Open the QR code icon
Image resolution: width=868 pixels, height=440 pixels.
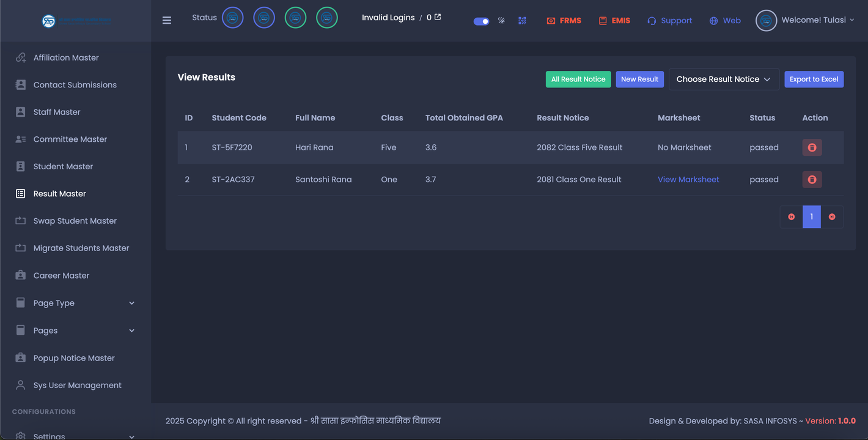click(522, 20)
